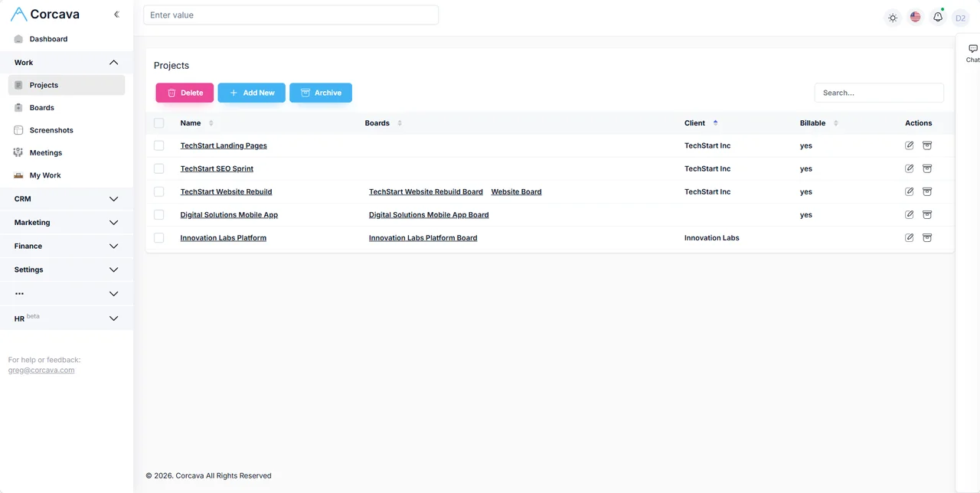
Task: Click the Corcava logo icon
Action: coord(18,14)
